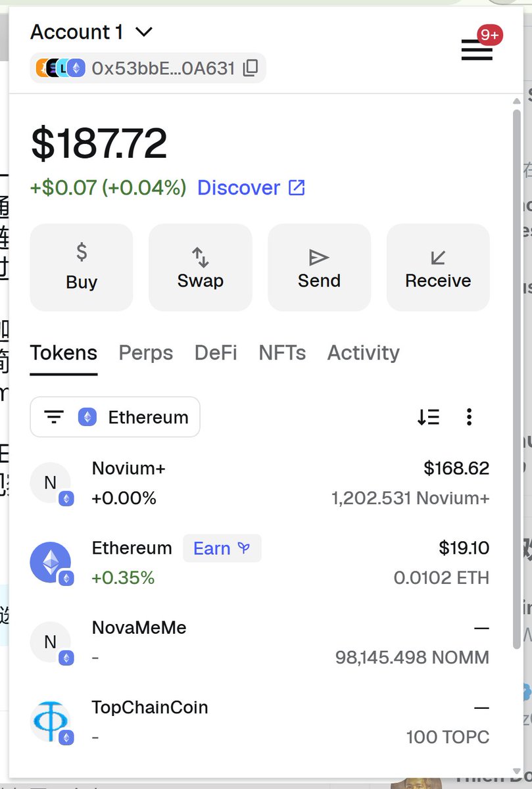This screenshot has height=789, width=532.
Task: Expand the Account 1 selector
Action: click(91, 32)
